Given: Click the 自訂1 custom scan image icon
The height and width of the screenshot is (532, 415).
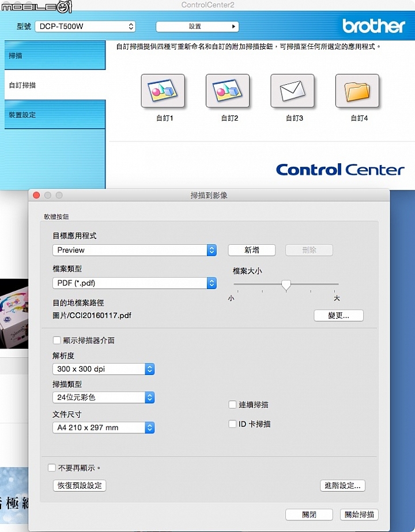Looking at the screenshot, I should point(163,91).
